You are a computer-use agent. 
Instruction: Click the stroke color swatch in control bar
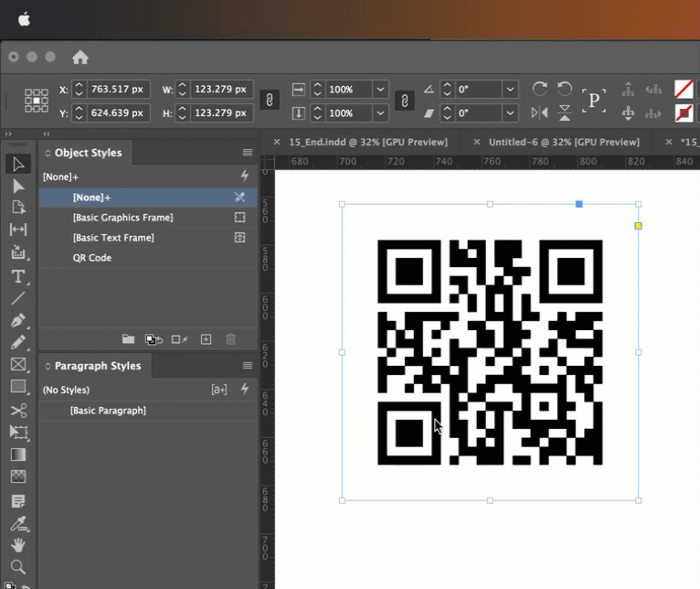[684, 113]
